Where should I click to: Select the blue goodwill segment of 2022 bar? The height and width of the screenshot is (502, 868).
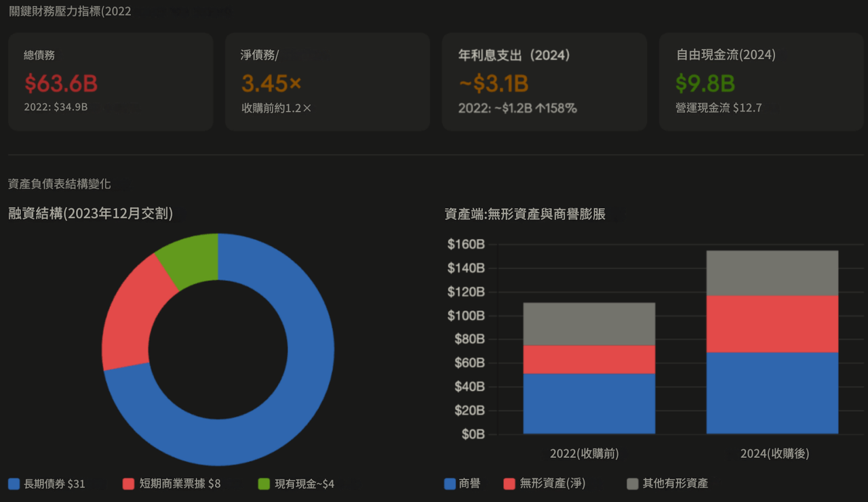(x=589, y=404)
